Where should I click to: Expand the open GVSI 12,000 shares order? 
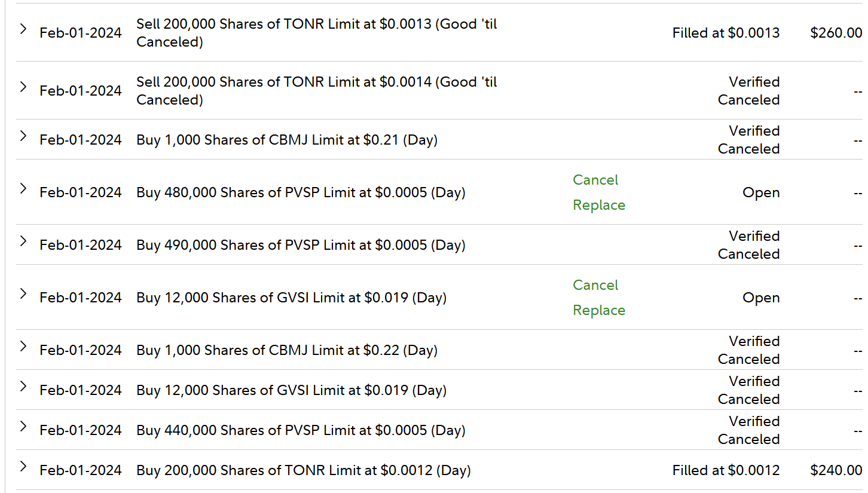23,293
